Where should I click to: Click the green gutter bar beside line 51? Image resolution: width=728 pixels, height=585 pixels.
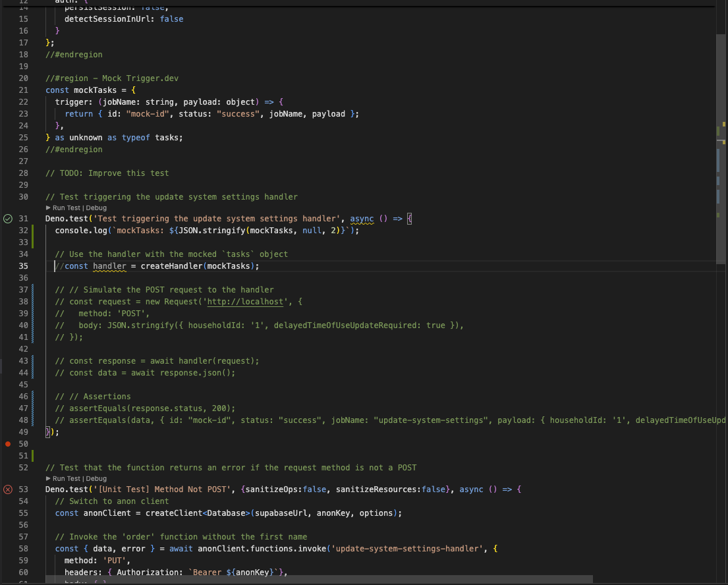(32, 456)
